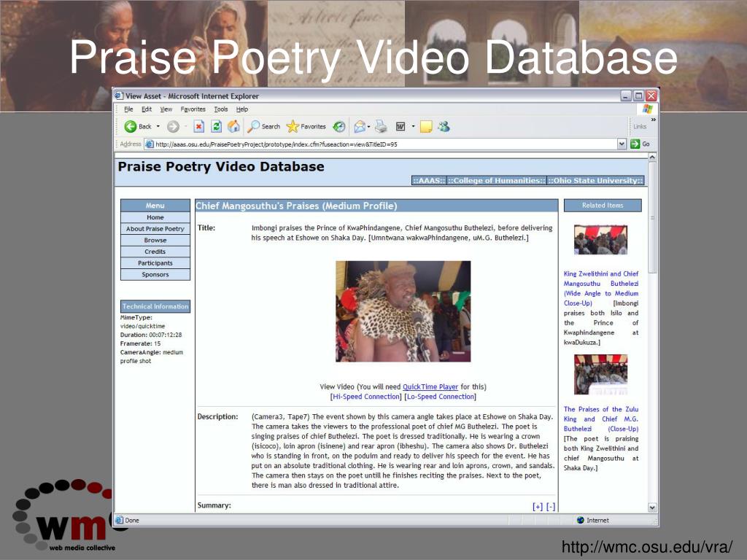The height and width of the screenshot is (560, 747).
Task: Click the page icon in address bar
Action: (x=149, y=144)
